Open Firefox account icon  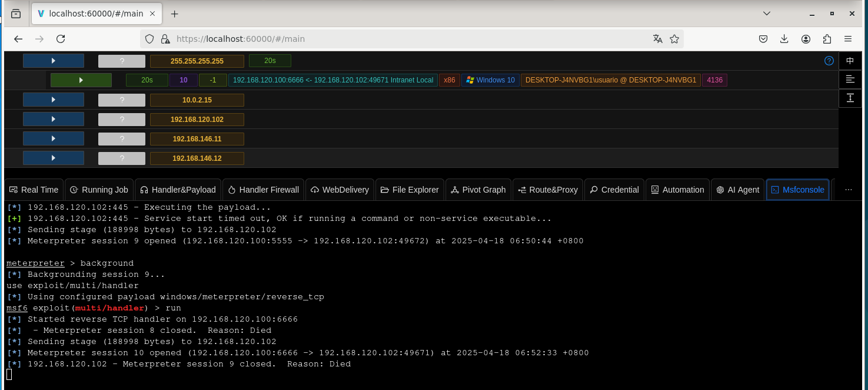click(806, 39)
